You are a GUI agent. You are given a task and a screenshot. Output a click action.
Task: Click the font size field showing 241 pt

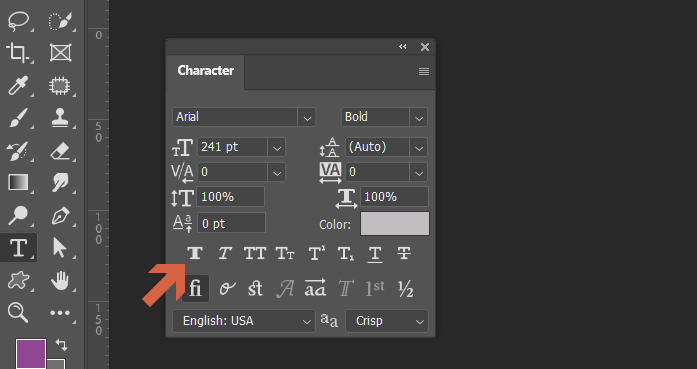point(232,147)
